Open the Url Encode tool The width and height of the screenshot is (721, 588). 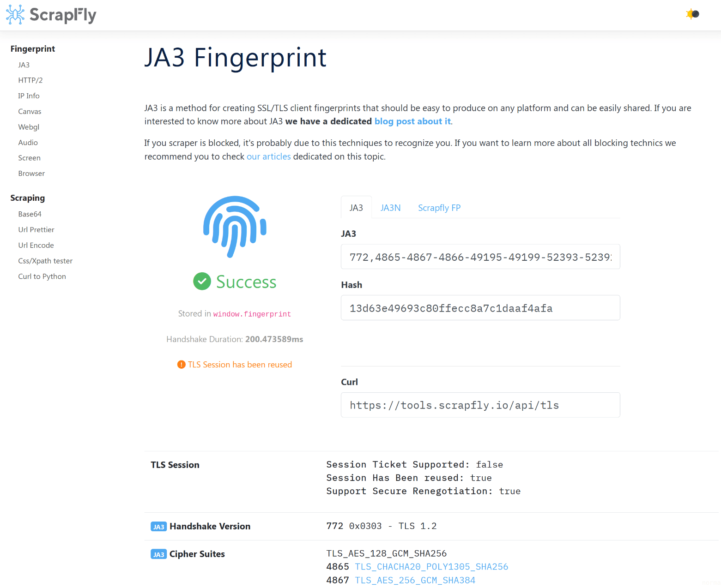(x=36, y=245)
